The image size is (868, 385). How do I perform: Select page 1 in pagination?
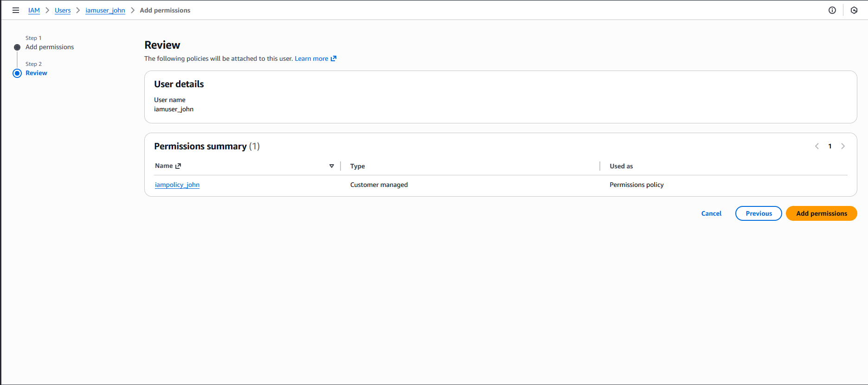(x=830, y=146)
